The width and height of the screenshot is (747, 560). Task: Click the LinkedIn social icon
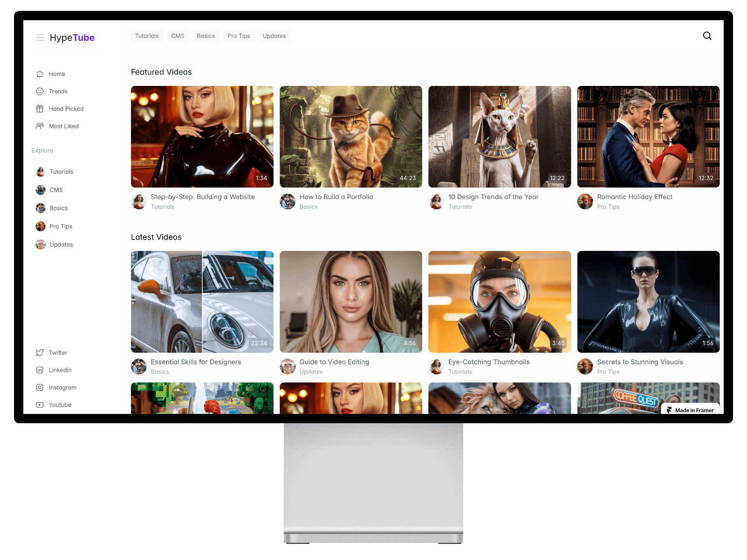pyautogui.click(x=40, y=370)
